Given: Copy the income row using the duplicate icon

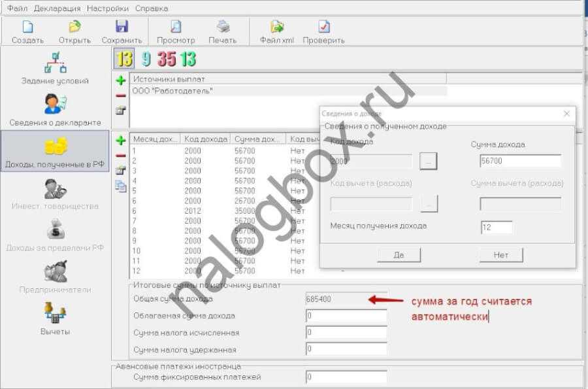Looking at the screenshot, I should [x=121, y=186].
